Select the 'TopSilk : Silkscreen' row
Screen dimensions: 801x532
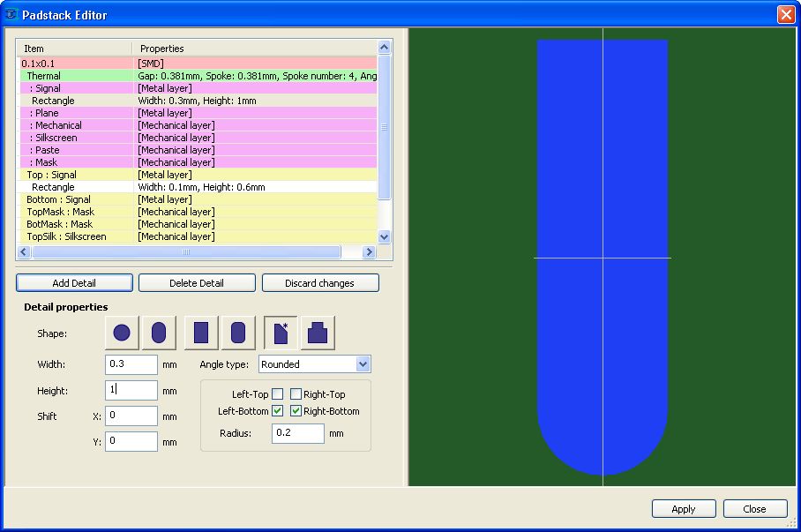point(198,236)
